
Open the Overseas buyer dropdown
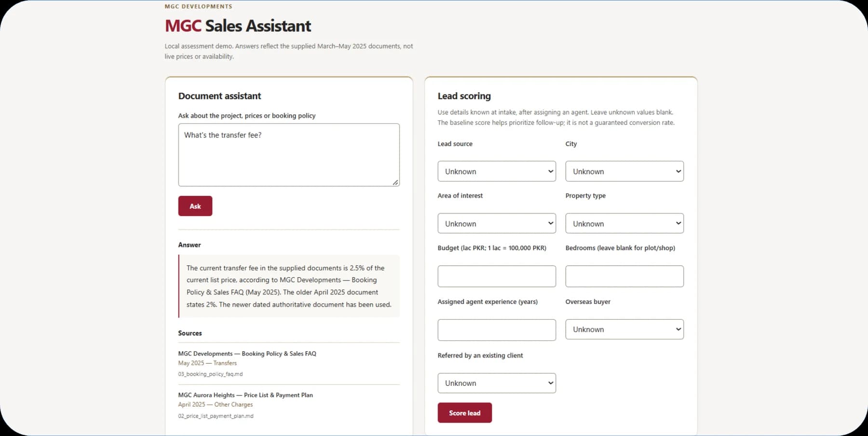(624, 329)
